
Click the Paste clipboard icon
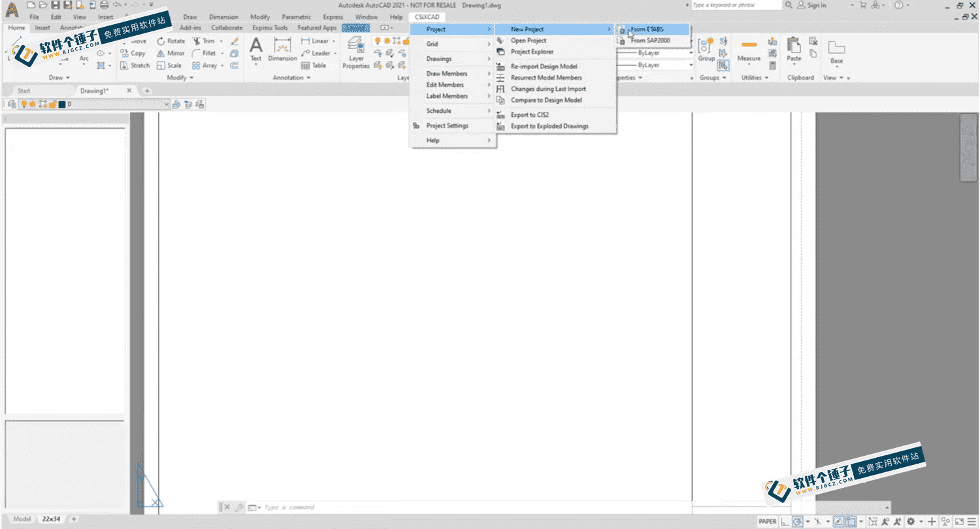[x=794, y=46]
